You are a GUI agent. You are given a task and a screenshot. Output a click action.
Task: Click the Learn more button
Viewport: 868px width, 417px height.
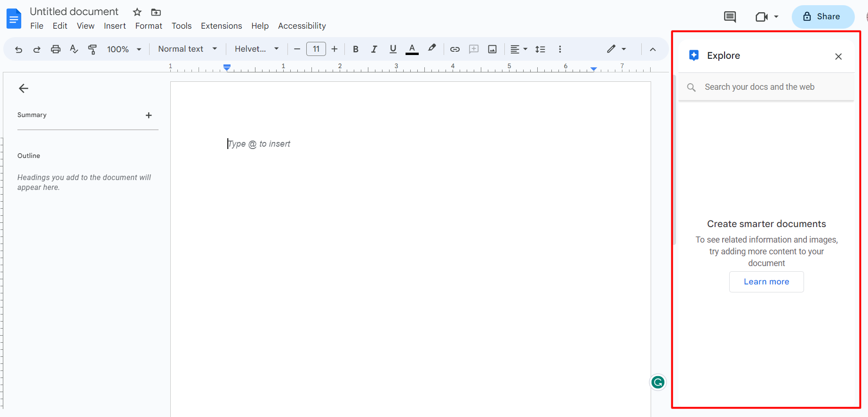(766, 282)
